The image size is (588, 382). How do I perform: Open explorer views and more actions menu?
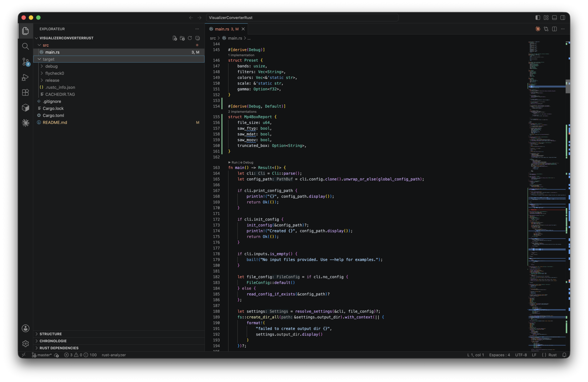(197, 29)
